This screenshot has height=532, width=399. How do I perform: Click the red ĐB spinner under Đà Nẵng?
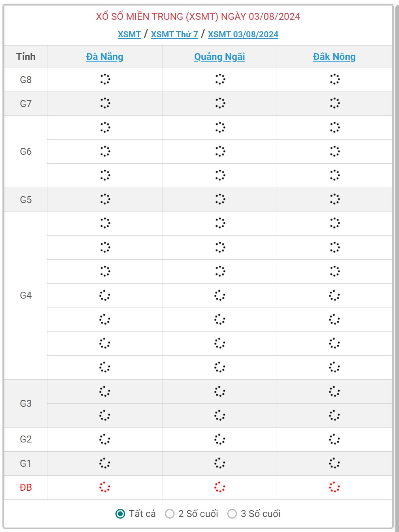[105, 487]
